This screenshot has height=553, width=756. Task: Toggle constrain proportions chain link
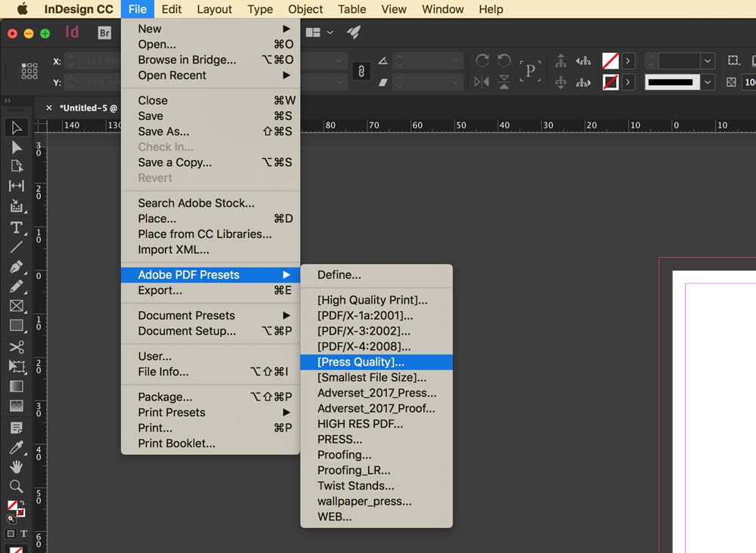361,71
